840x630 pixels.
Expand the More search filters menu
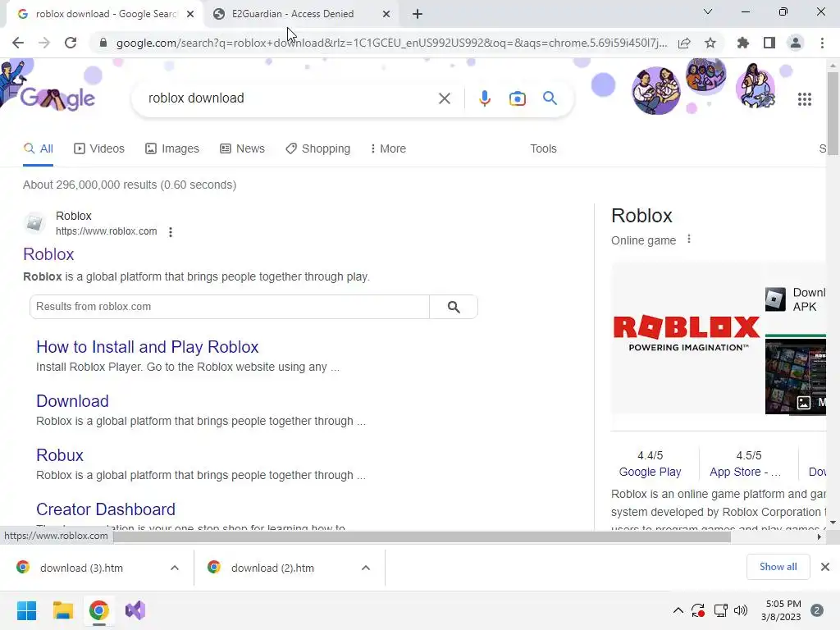pos(388,149)
